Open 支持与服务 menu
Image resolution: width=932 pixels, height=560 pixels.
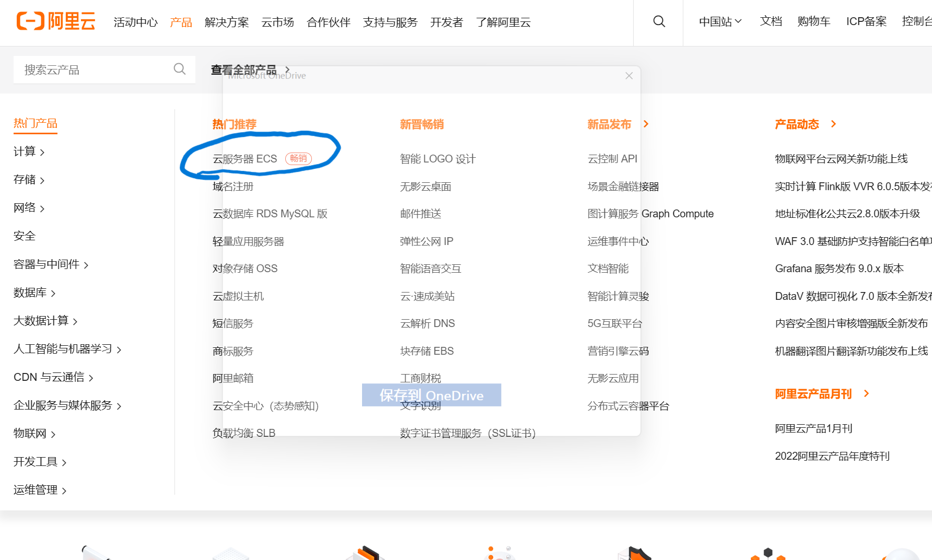pyautogui.click(x=390, y=22)
